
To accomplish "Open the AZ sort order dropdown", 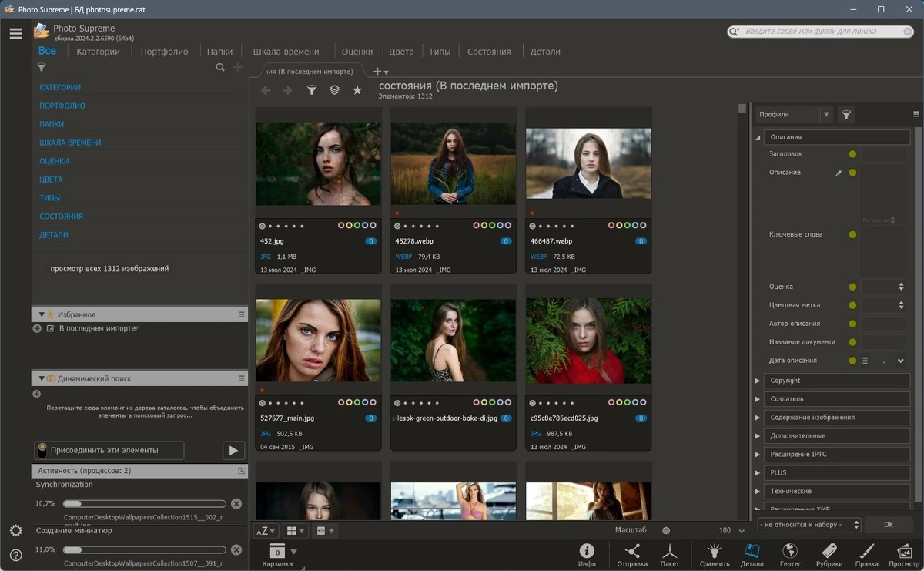I will 266,531.
